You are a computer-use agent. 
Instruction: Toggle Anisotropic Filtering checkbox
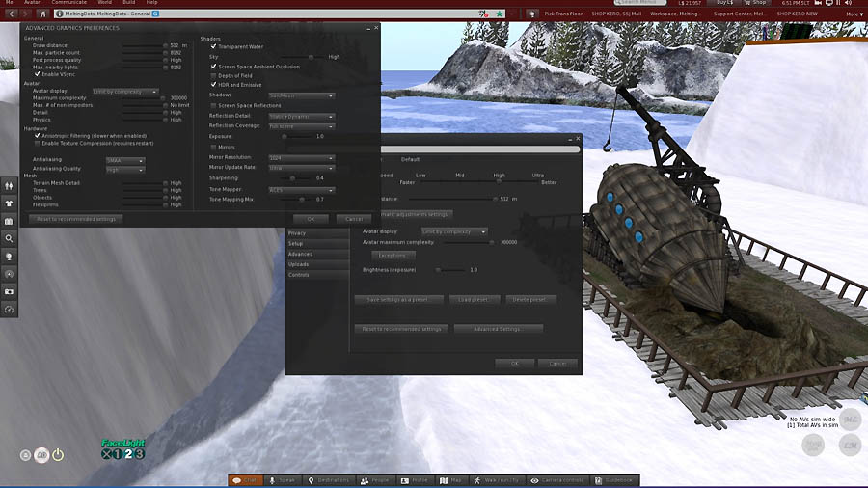click(x=38, y=136)
